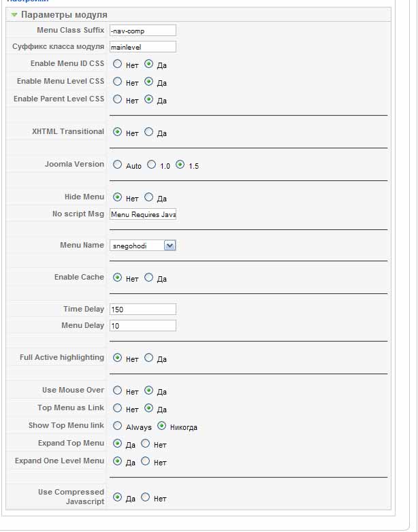Select Always for Show Top Menu link
418x532 pixels.
(118, 426)
